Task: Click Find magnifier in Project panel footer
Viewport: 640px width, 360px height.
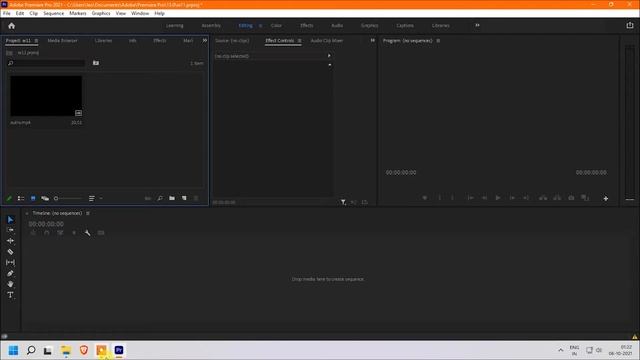Action: click(160, 198)
